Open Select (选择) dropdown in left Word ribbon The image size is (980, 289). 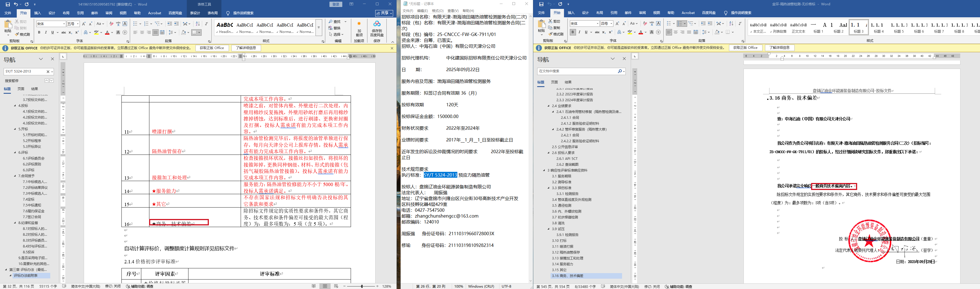pyautogui.click(x=336, y=34)
